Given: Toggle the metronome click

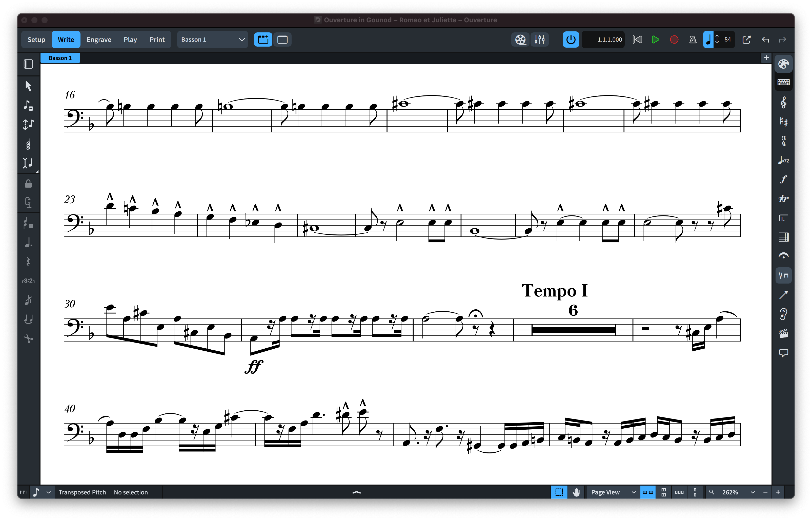Looking at the screenshot, I should click(693, 39).
